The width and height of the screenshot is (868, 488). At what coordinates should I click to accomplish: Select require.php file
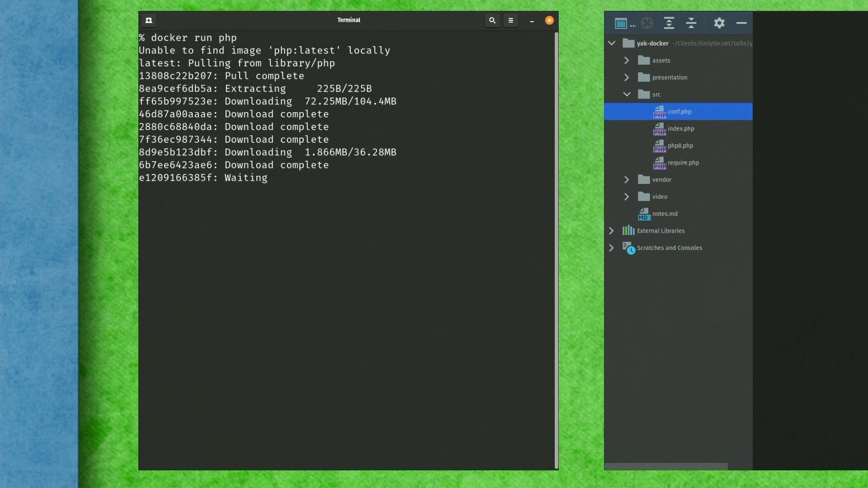point(683,163)
